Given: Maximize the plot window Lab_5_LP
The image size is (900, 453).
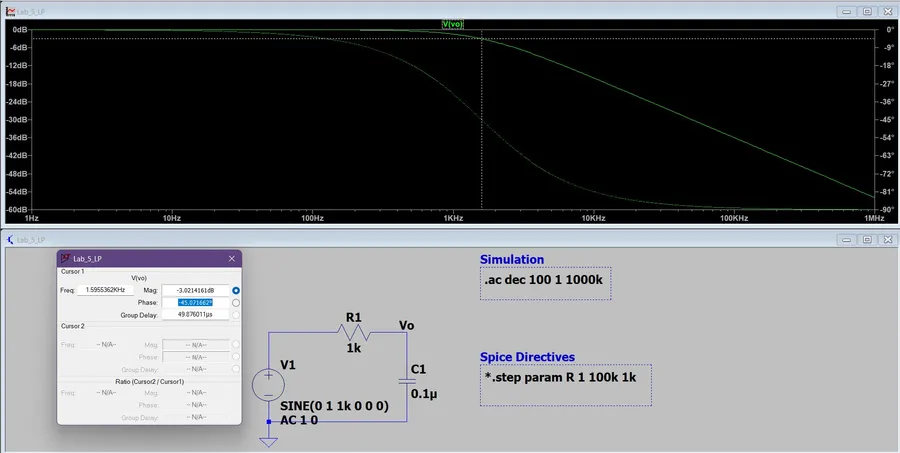Looking at the screenshot, I should [867, 11].
